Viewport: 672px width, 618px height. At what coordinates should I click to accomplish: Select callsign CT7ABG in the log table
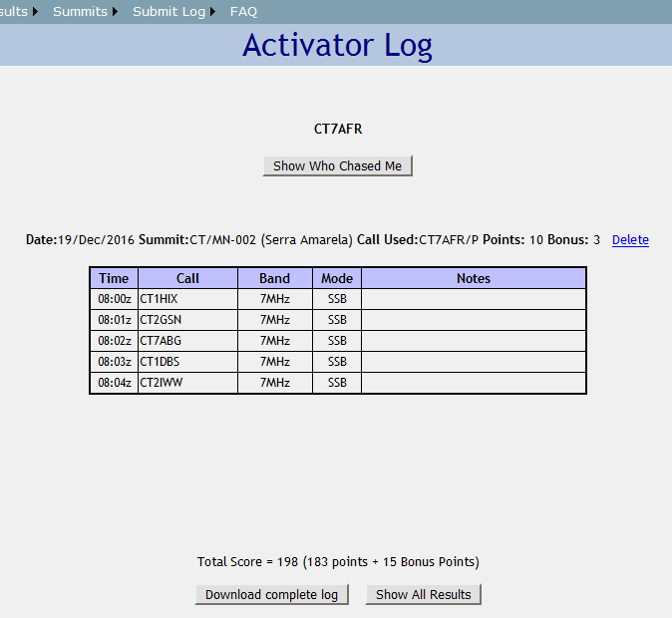click(x=161, y=341)
